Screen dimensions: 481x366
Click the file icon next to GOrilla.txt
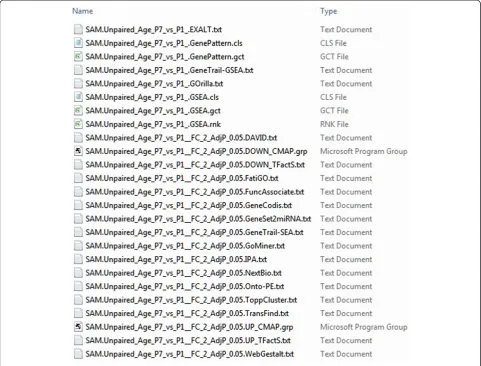(x=78, y=83)
